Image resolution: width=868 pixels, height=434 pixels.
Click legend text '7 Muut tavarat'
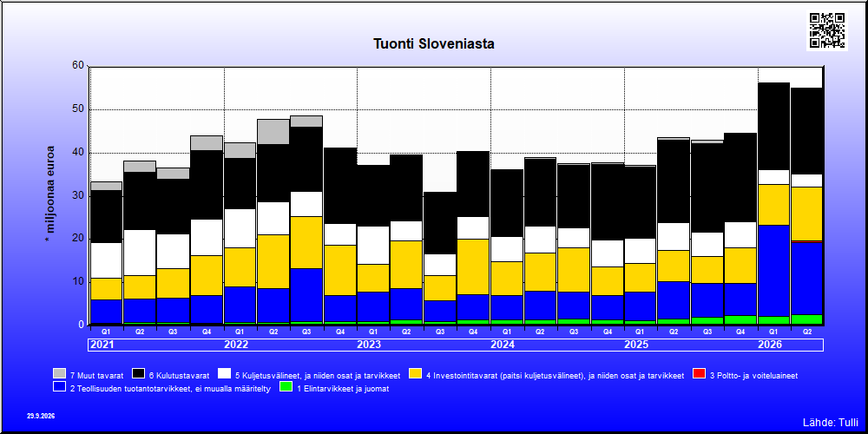pyautogui.click(x=97, y=375)
